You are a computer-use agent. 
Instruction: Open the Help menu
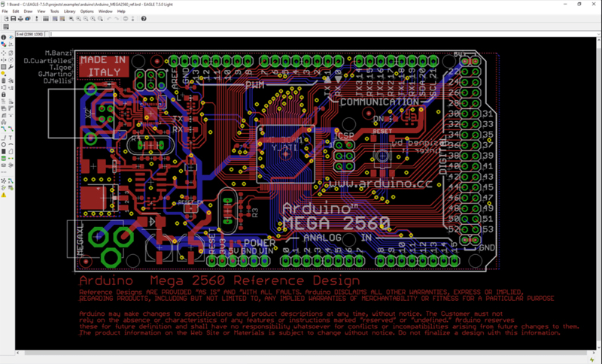click(121, 11)
